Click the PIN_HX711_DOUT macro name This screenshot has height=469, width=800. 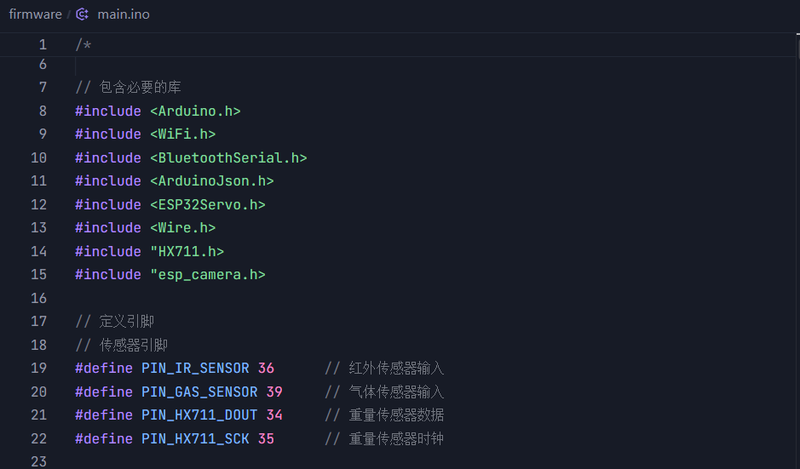[x=199, y=415]
